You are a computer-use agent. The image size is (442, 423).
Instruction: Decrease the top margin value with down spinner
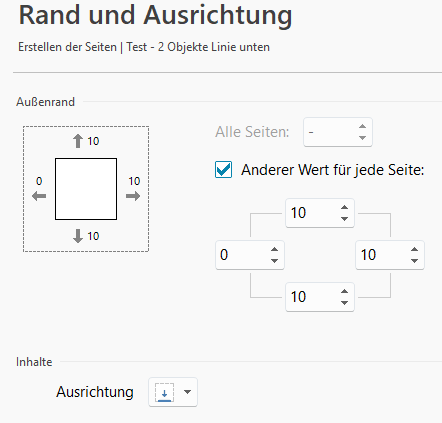[344, 219]
